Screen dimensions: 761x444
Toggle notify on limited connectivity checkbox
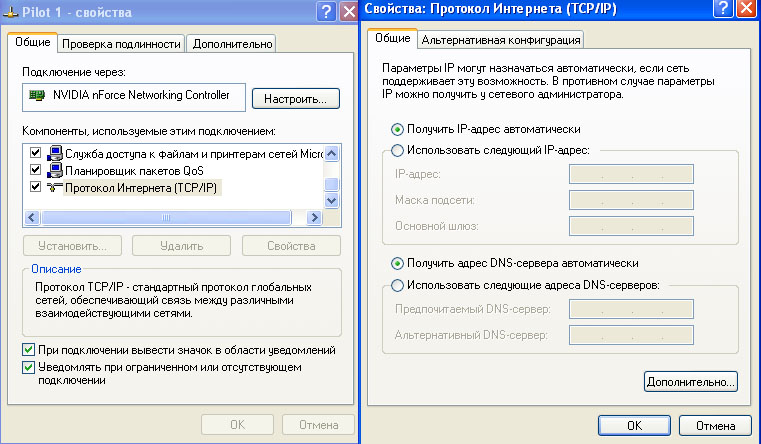pos(28,368)
